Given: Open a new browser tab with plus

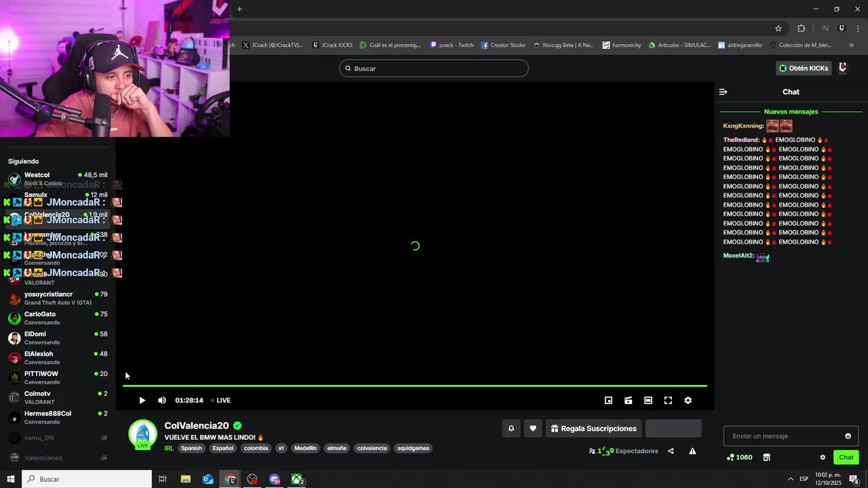Looking at the screenshot, I should click(239, 9).
